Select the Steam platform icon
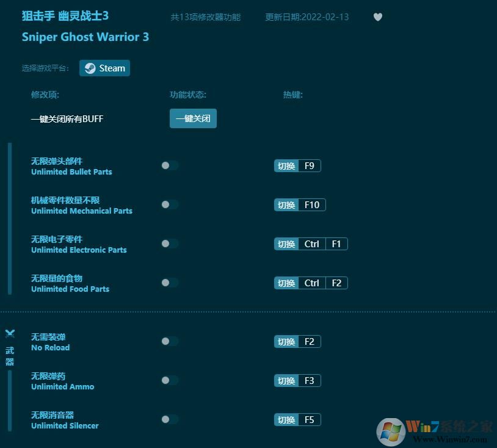 click(104, 68)
